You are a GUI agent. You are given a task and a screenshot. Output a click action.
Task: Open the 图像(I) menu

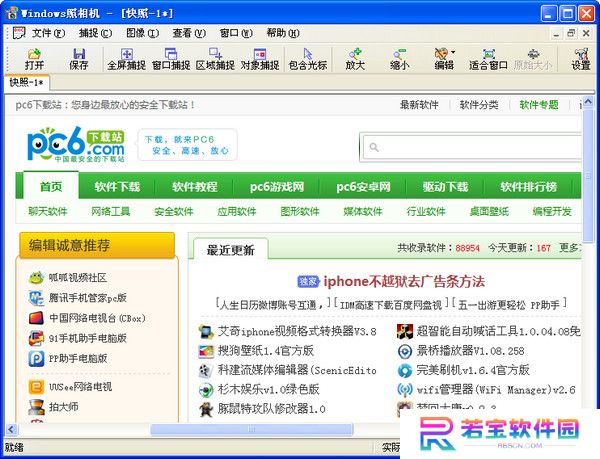coord(142,33)
